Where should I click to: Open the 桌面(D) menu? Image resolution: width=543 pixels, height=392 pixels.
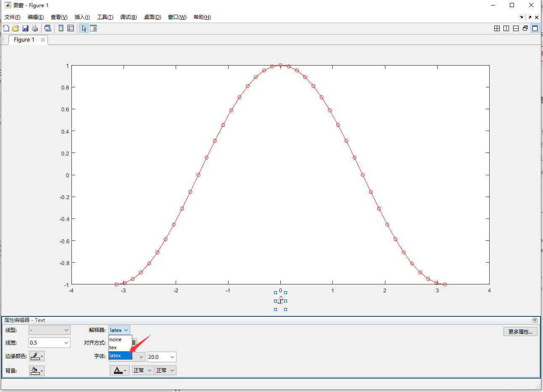153,17
